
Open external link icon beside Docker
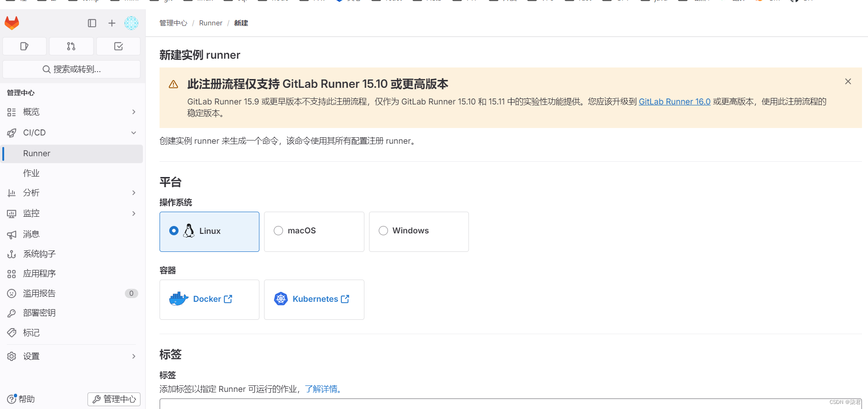tap(228, 299)
